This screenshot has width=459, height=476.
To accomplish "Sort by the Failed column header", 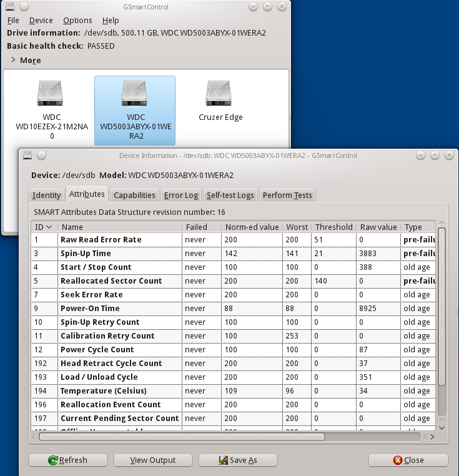I will [201, 227].
